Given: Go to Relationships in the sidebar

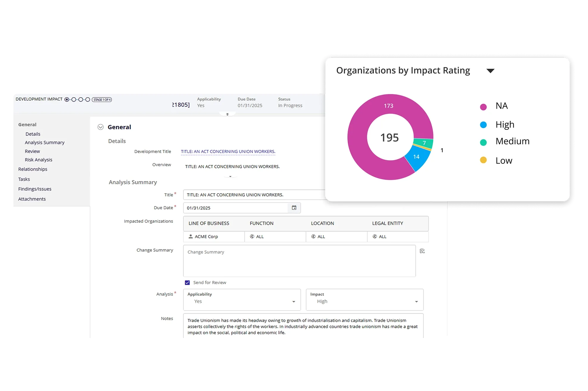Looking at the screenshot, I should (33, 169).
